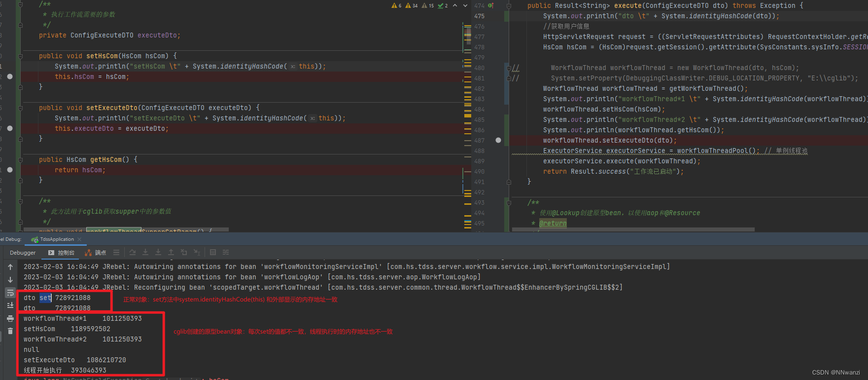
Task: Click console line 'workflowThread*1 1011250393'
Action: (83, 318)
